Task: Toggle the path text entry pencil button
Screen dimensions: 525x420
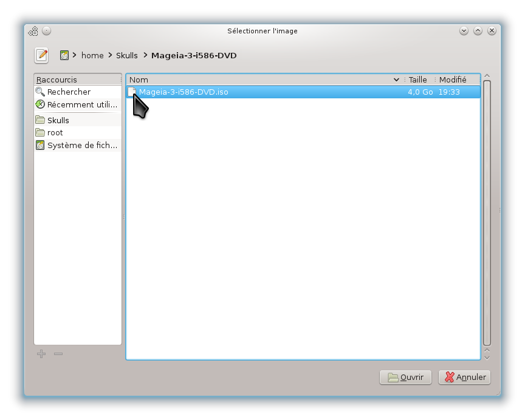Action: click(41, 55)
